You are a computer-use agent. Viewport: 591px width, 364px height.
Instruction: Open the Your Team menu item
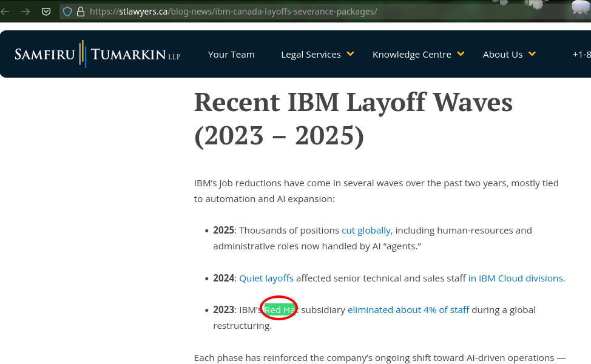pyautogui.click(x=231, y=55)
